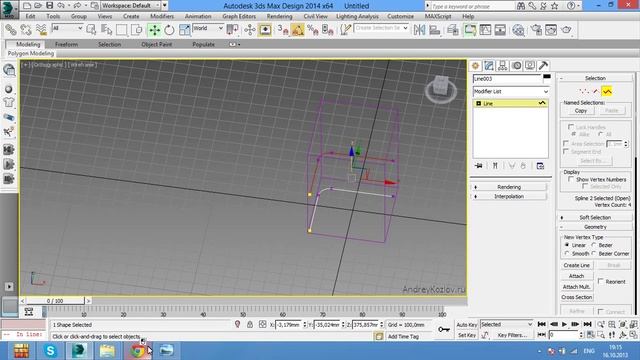Open the Material Editor icon
The width and height of the screenshot is (640, 360).
coord(518,30)
